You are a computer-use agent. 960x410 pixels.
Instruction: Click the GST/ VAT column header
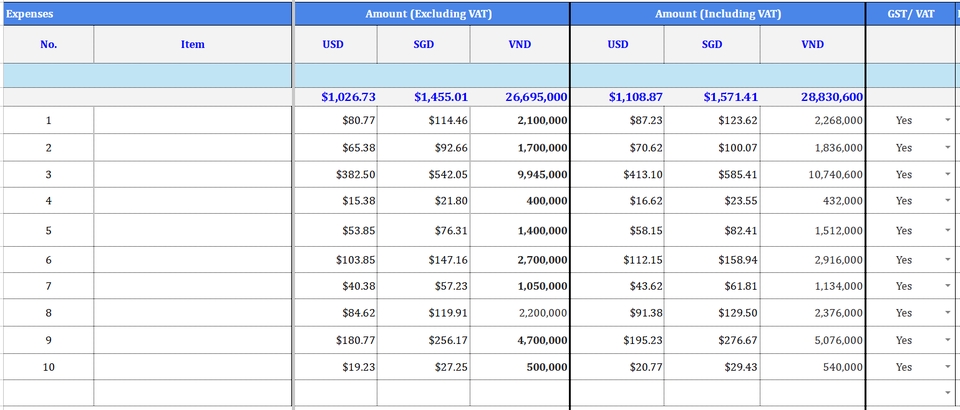[x=910, y=14]
